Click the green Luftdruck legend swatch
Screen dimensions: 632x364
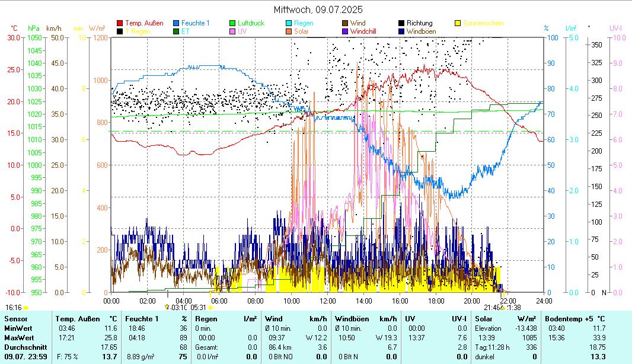[x=232, y=23]
